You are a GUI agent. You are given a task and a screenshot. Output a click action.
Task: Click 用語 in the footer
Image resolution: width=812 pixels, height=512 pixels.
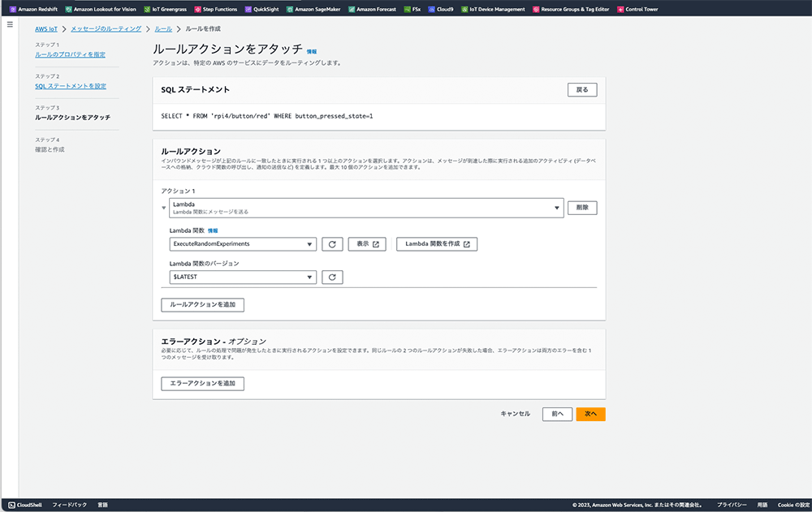[x=762, y=505]
